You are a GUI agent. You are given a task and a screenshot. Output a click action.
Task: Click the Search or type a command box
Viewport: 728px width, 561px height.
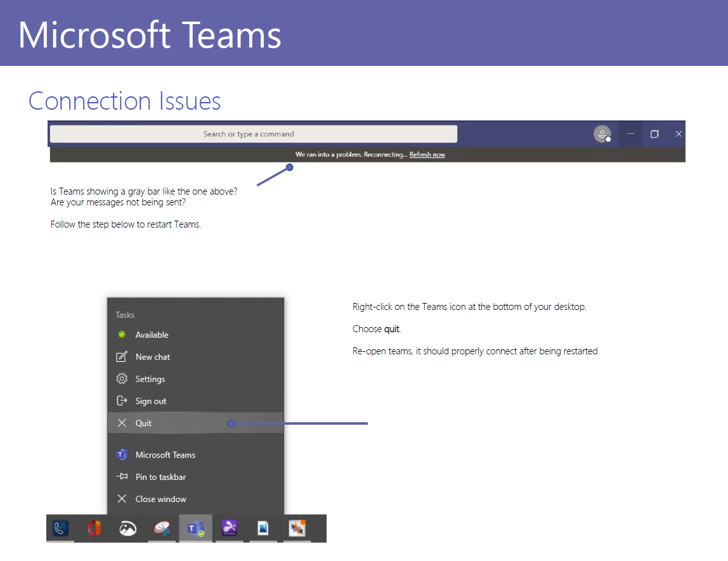point(254,134)
